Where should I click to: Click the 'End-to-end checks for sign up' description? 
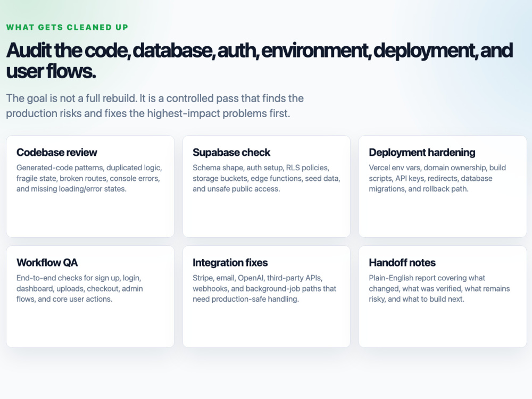[x=80, y=288]
